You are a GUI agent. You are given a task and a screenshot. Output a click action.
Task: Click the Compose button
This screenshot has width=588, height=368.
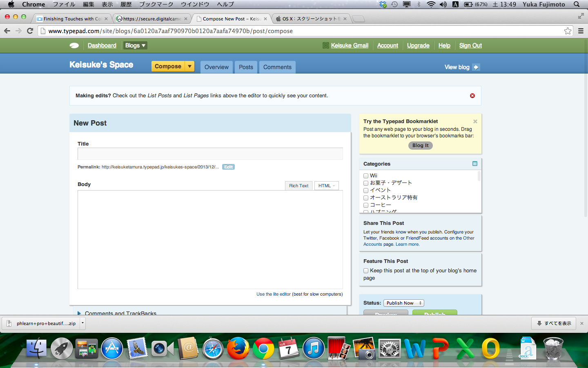(168, 66)
